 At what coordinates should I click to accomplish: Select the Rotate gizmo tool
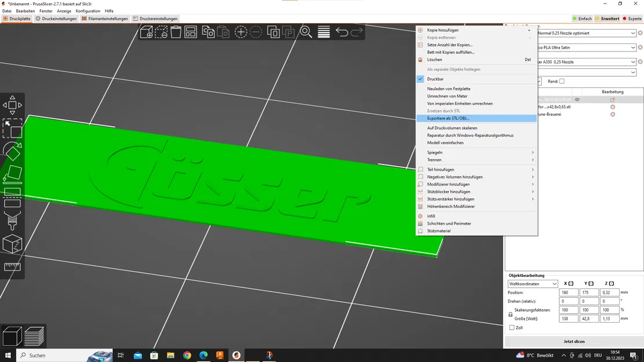click(x=12, y=151)
